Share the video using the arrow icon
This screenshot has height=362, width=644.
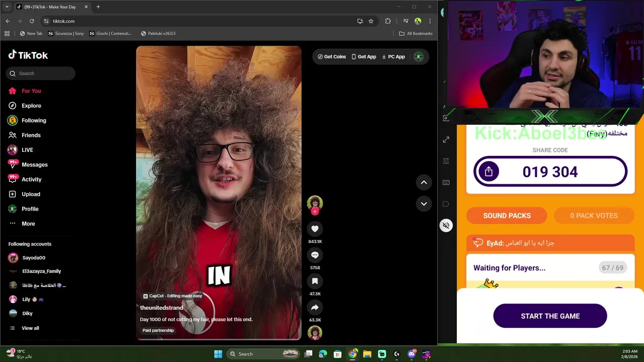(x=315, y=307)
